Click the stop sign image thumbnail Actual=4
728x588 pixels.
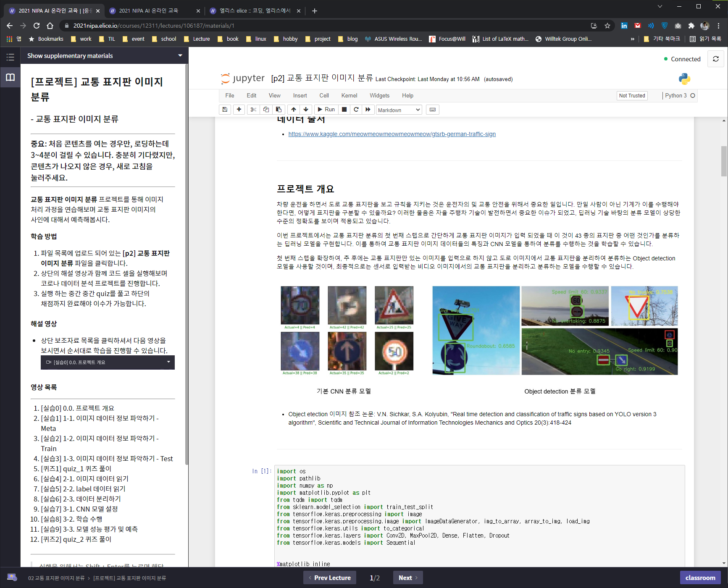coord(300,305)
